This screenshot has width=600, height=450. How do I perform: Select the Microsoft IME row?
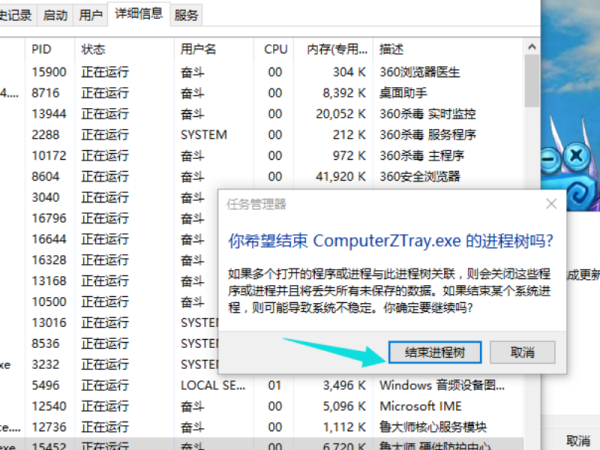pyautogui.click(x=261, y=406)
